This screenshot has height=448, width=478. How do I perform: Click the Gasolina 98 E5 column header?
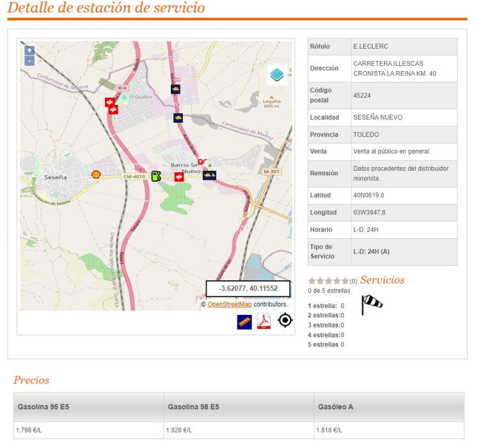(193, 407)
